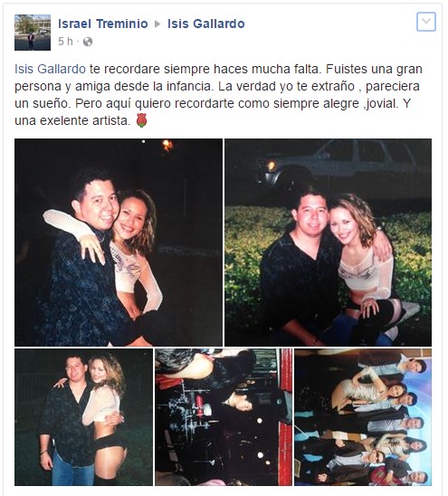Click the '5 h' post timestamp
The image size is (448, 496).
(x=65, y=42)
